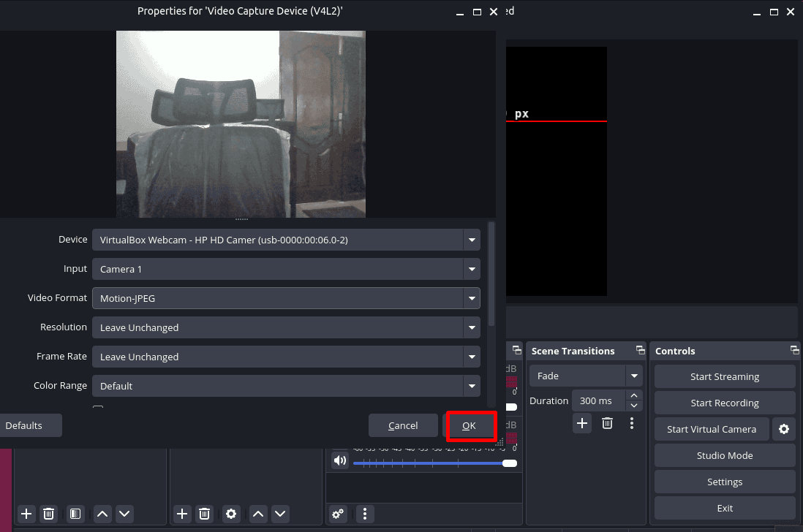Remove the selected scene with the Scenes panel trash icon
Viewport: 803px width, 532px height.
tap(49, 514)
